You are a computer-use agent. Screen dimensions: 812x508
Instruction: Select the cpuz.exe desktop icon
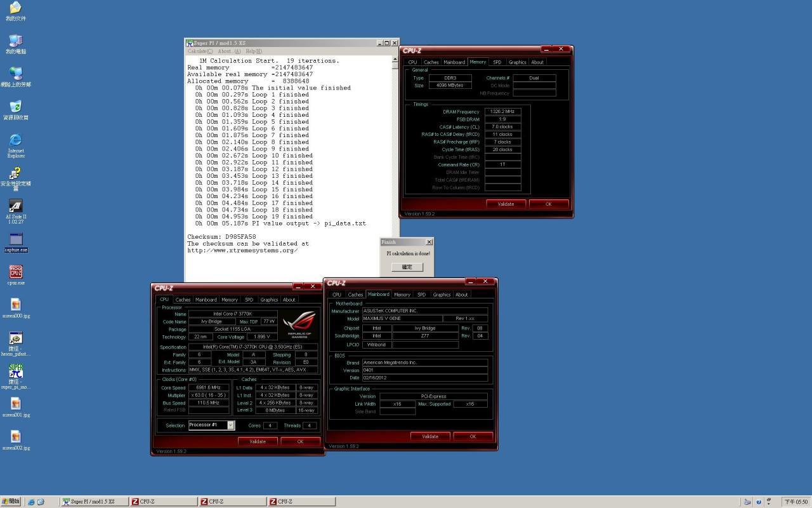point(15,276)
